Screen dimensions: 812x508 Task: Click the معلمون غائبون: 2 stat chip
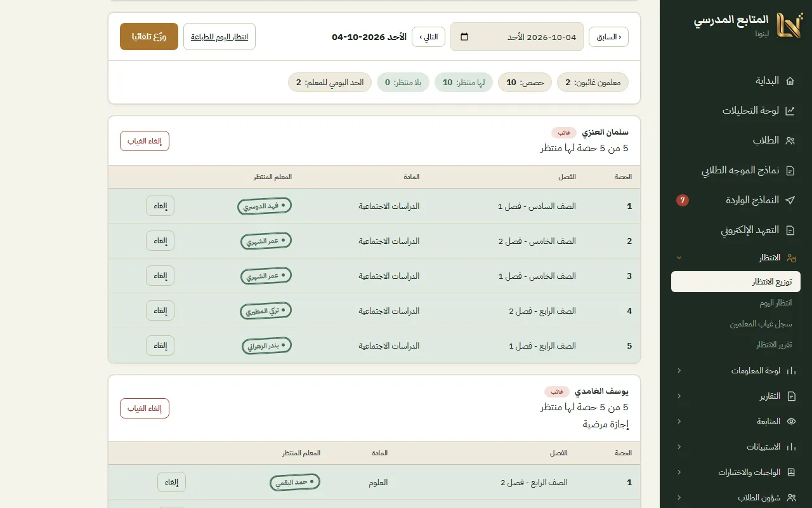pyautogui.click(x=593, y=83)
